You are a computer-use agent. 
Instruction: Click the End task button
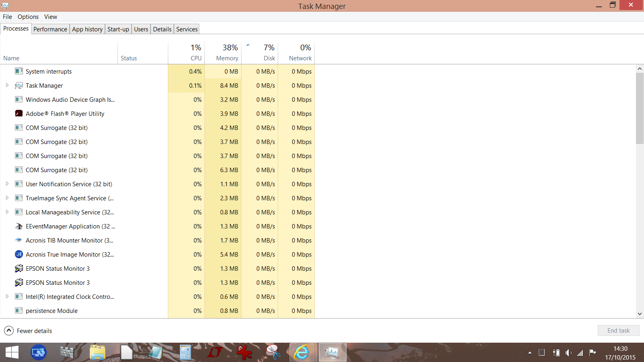pos(618,331)
